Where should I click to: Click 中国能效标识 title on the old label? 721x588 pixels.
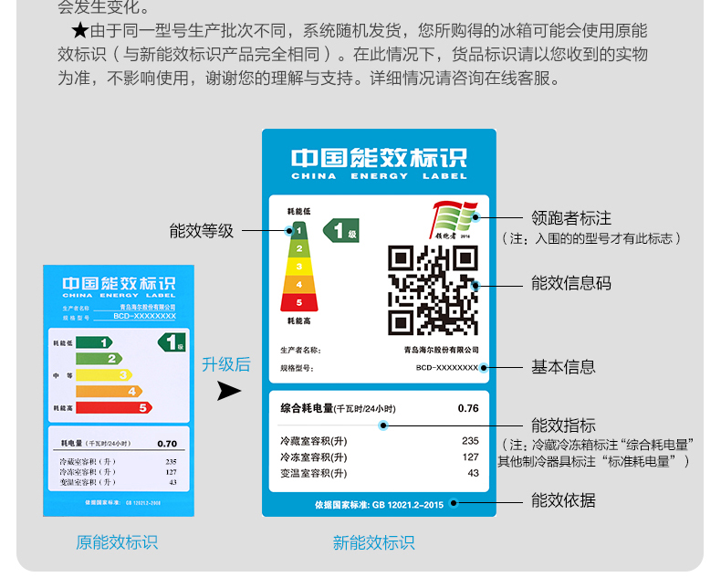(x=119, y=283)
